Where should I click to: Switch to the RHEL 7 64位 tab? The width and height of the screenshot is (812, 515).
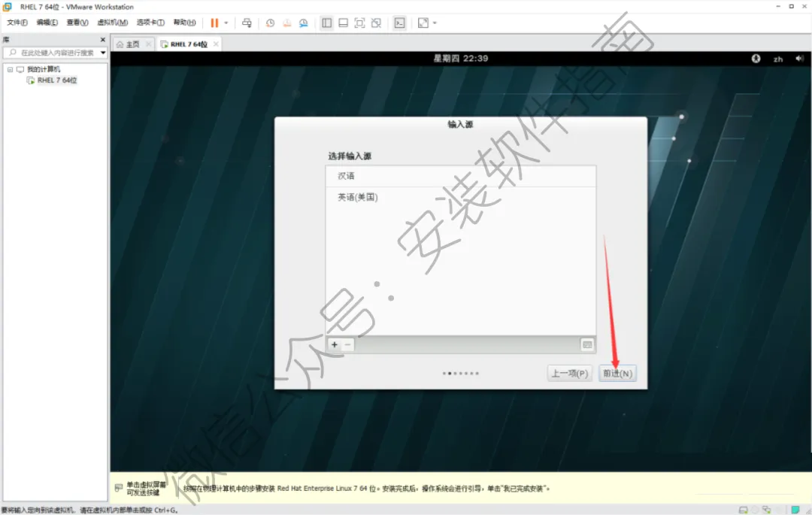189,44
